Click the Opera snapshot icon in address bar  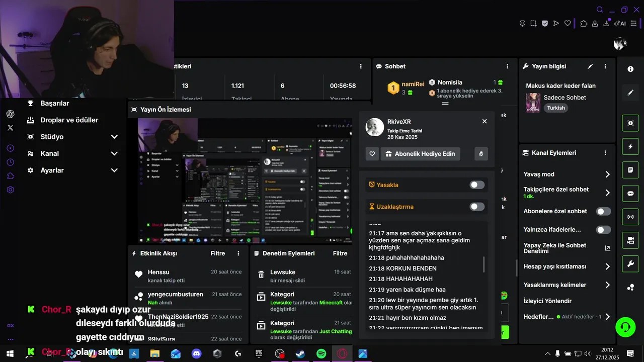tap(533, 23)
